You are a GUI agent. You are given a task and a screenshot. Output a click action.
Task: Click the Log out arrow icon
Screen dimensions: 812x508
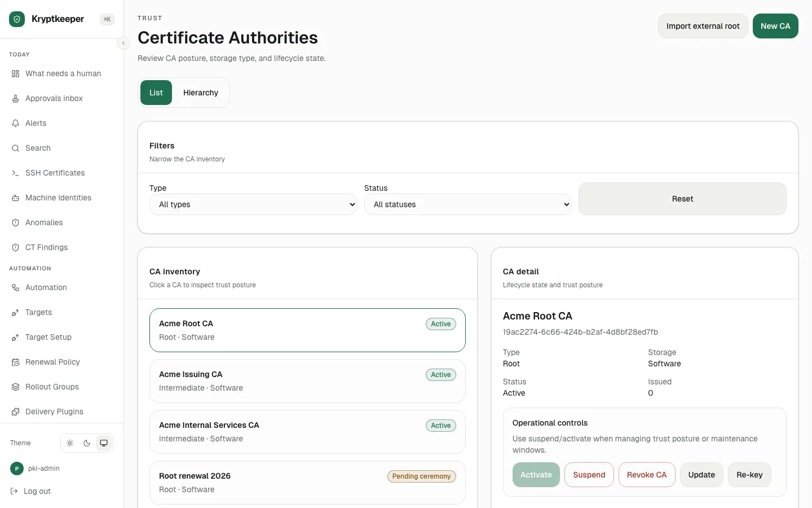pyautogui.click(x=14, y=491)
